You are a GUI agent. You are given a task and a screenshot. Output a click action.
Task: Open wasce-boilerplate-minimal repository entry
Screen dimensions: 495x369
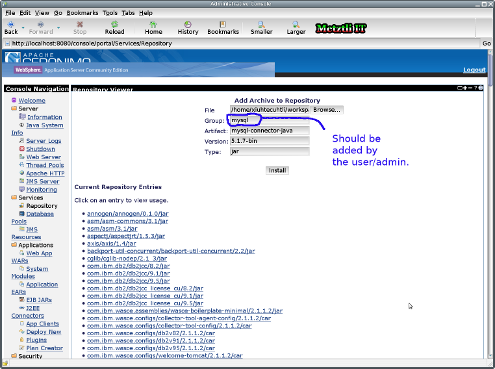tap(185, 311)
